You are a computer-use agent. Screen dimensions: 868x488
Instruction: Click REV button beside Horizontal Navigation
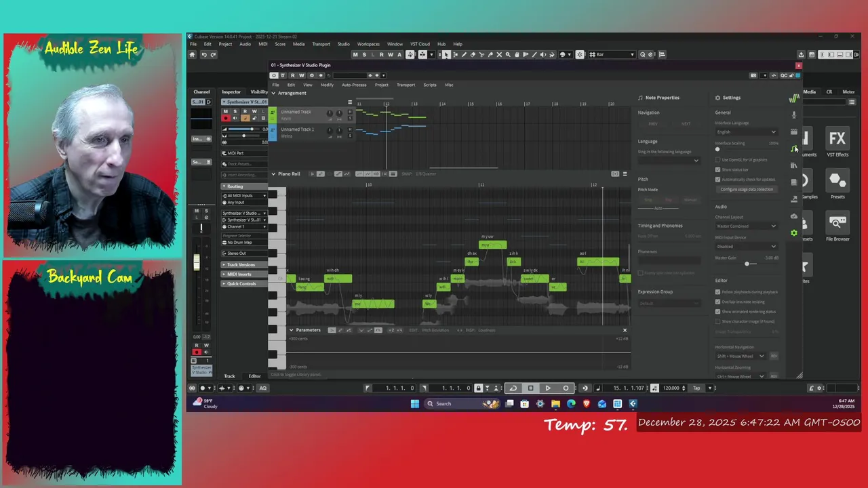[x=774, y=357]
